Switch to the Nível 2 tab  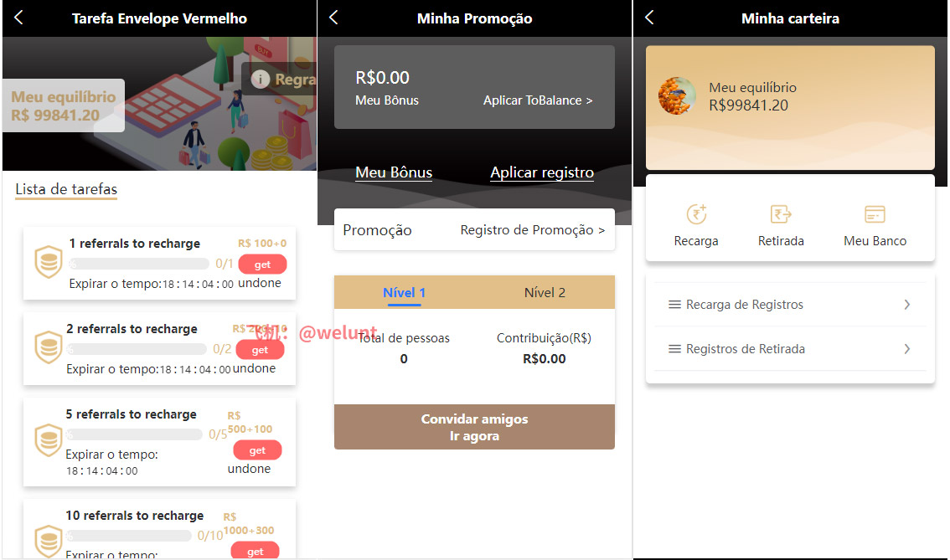click(544, 292)
